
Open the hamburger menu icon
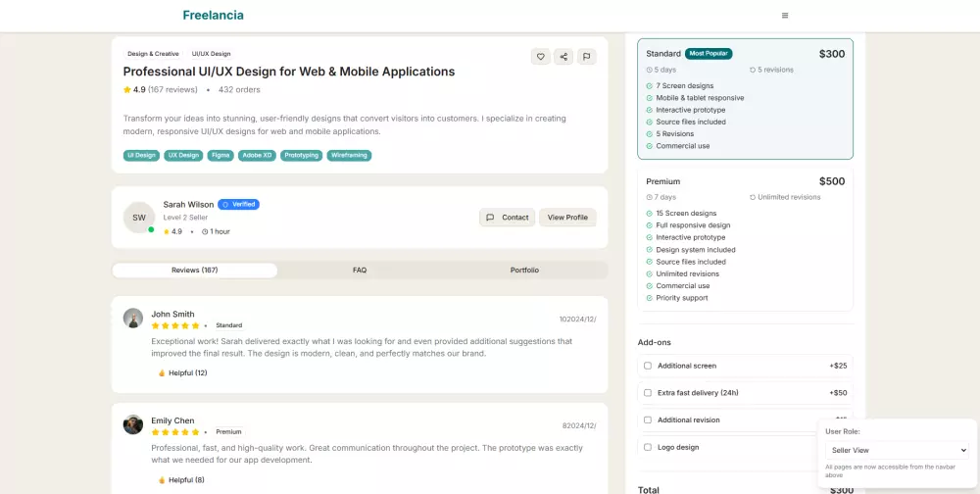point(785,16)
